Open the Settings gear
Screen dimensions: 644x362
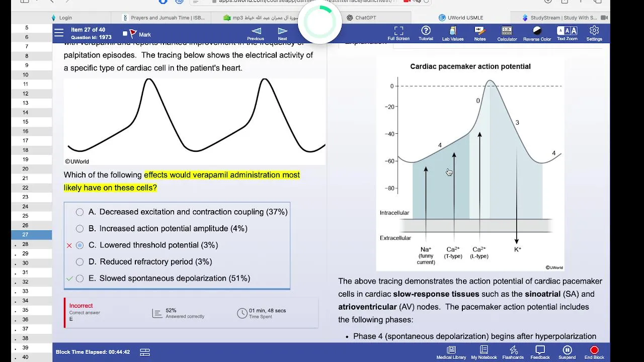pyautogui.click(x=594, y=34)
